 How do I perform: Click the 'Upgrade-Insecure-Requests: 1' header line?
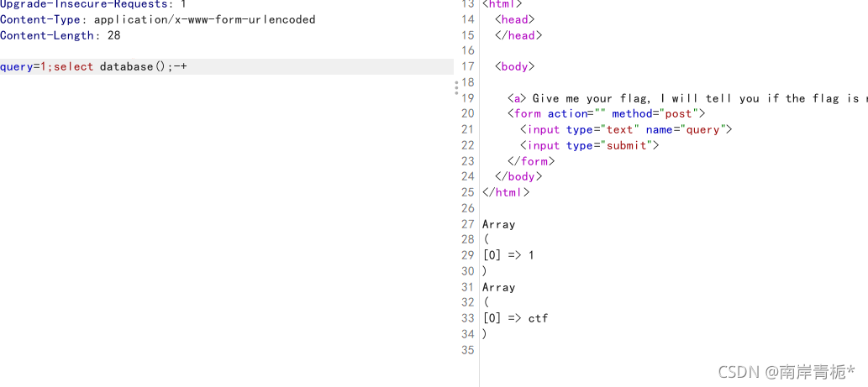tap(93, 4)
